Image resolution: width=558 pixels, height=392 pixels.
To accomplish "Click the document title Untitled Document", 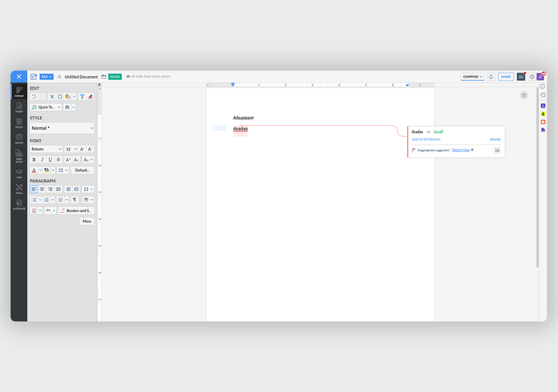I will pos(81,77).
